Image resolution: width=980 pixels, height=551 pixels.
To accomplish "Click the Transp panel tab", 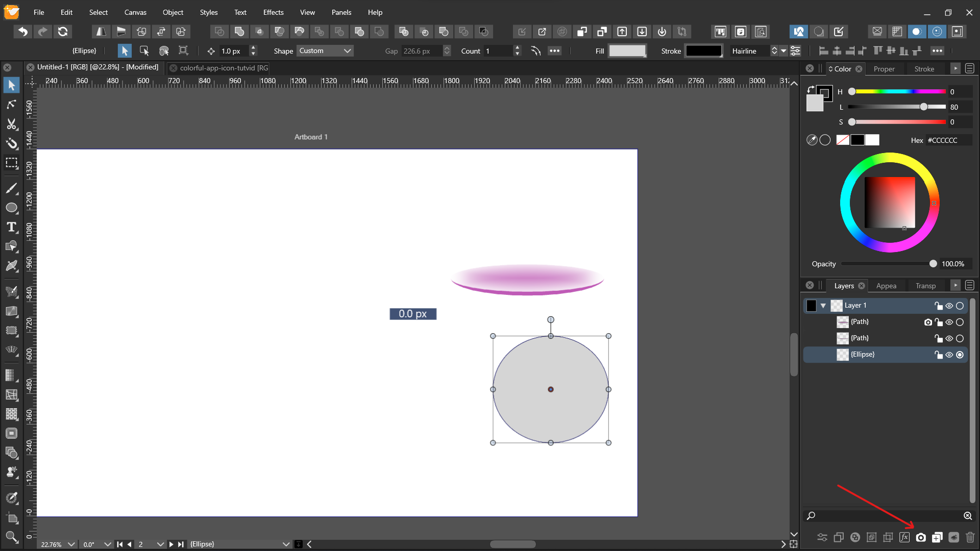I will (x=925, y=286).
